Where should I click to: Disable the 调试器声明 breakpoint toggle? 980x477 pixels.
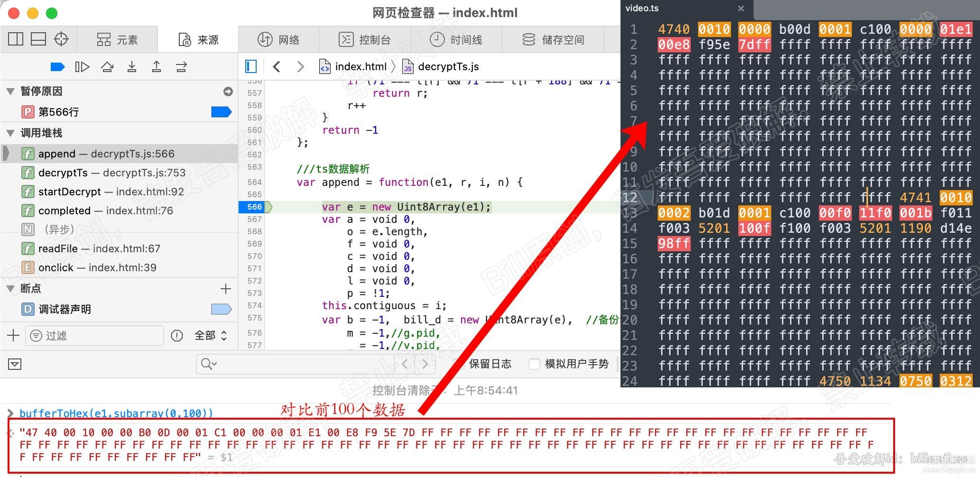(221, 309)
